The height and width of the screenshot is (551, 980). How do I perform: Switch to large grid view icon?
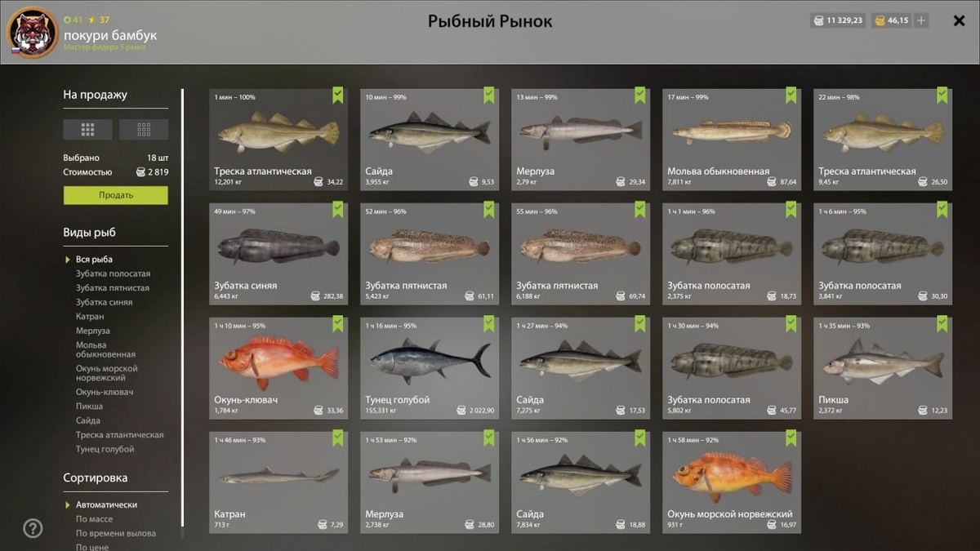pyautogui.click(x=87, y=129)
